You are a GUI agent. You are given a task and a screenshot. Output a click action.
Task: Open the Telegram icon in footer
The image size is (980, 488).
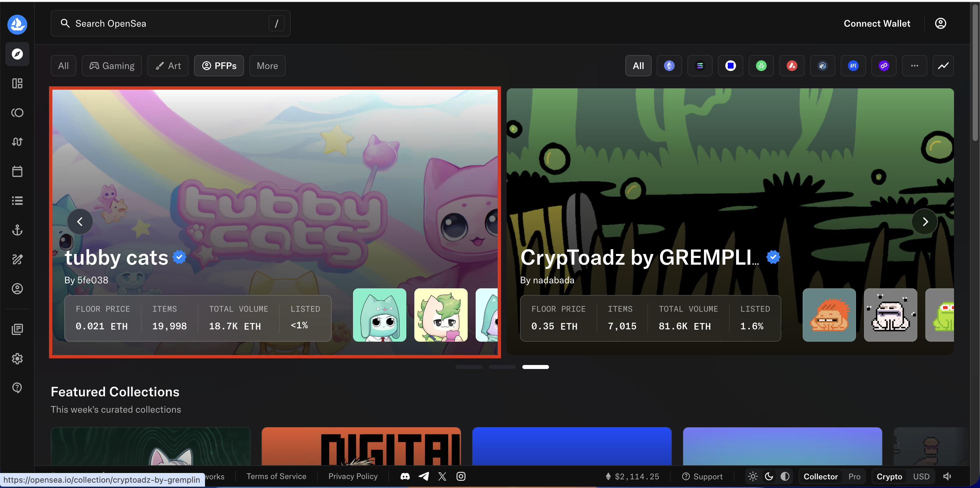(x=424, y=476)
